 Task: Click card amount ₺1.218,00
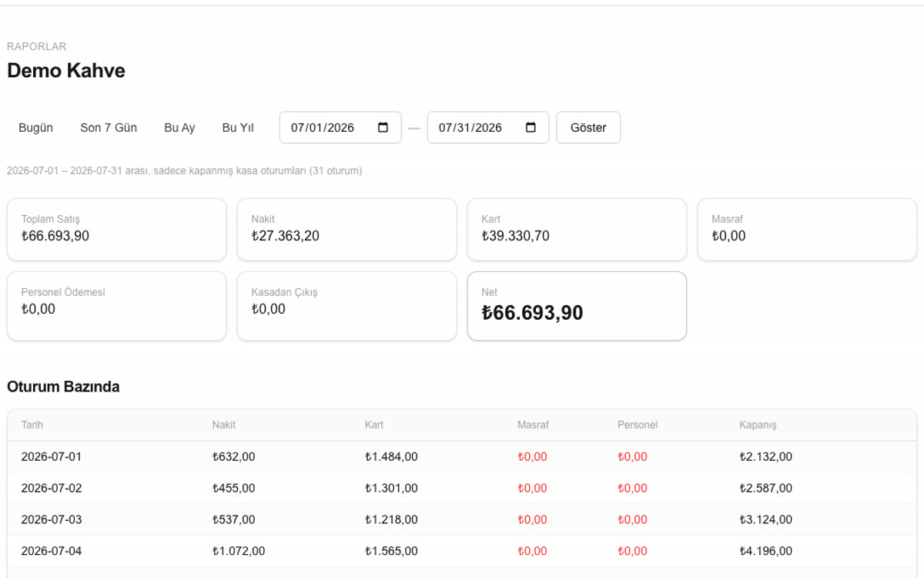[x=391, y=520]
